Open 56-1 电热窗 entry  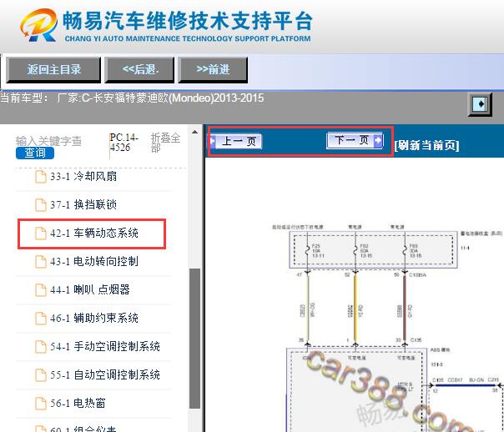pos(78,403)
